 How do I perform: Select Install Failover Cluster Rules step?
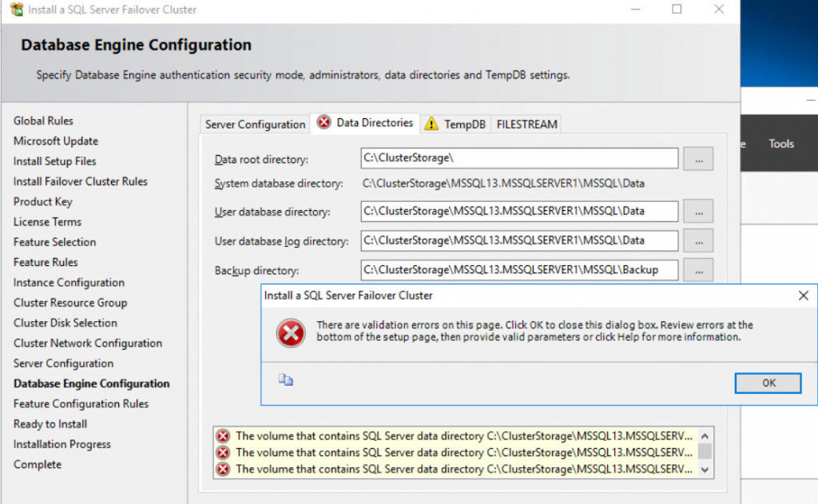81,181
